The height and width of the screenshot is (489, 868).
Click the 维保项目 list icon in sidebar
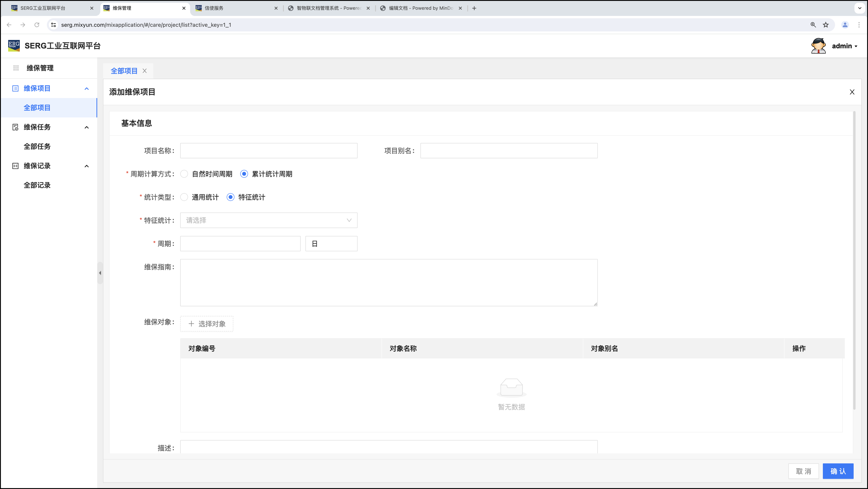[15, 88]
